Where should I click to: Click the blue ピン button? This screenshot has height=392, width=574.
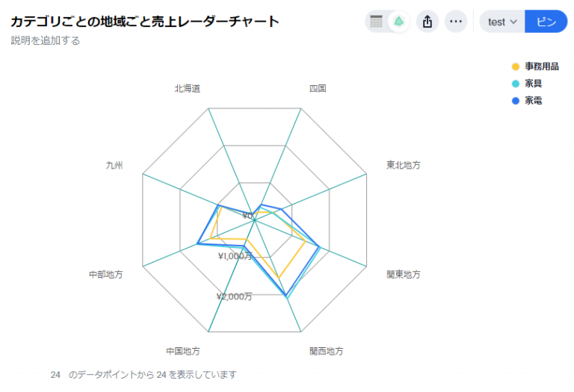tap(546, 22)
